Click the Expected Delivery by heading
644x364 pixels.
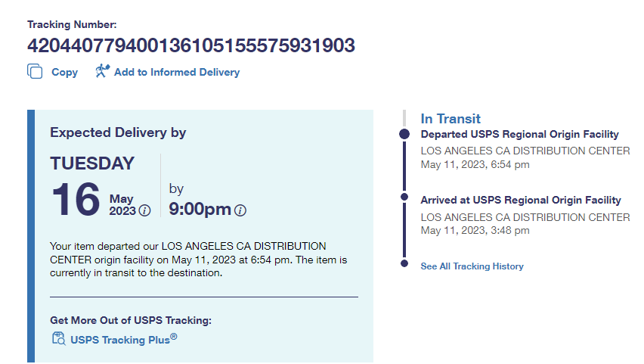click(x=118, y=132)
